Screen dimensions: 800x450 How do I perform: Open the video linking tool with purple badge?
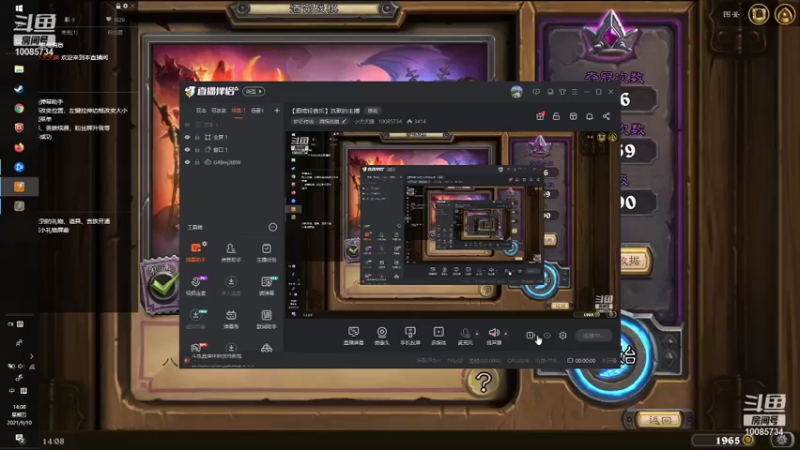click(x=196, y=286)
